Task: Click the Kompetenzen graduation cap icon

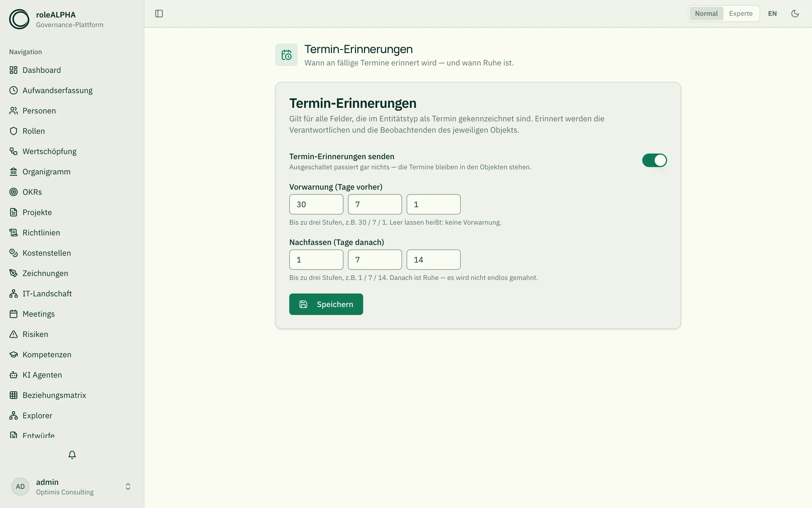Action: (x=14, y=354)
